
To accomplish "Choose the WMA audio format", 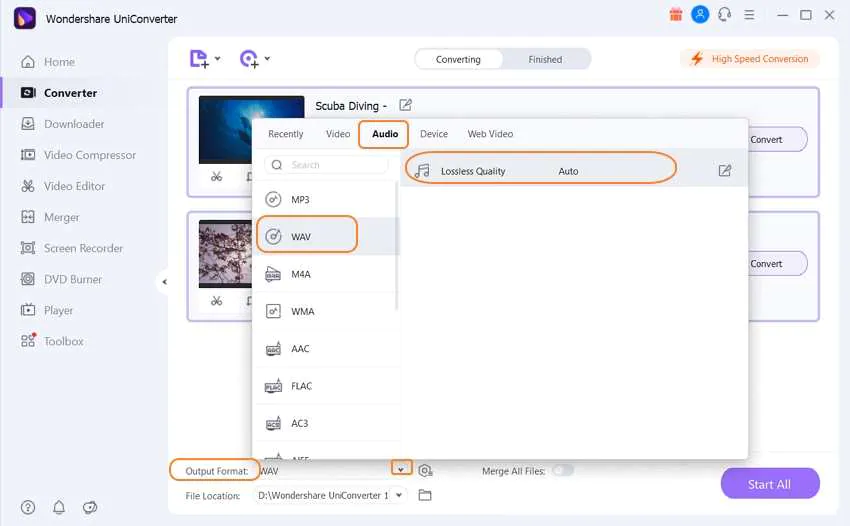I will click(326, 311).
